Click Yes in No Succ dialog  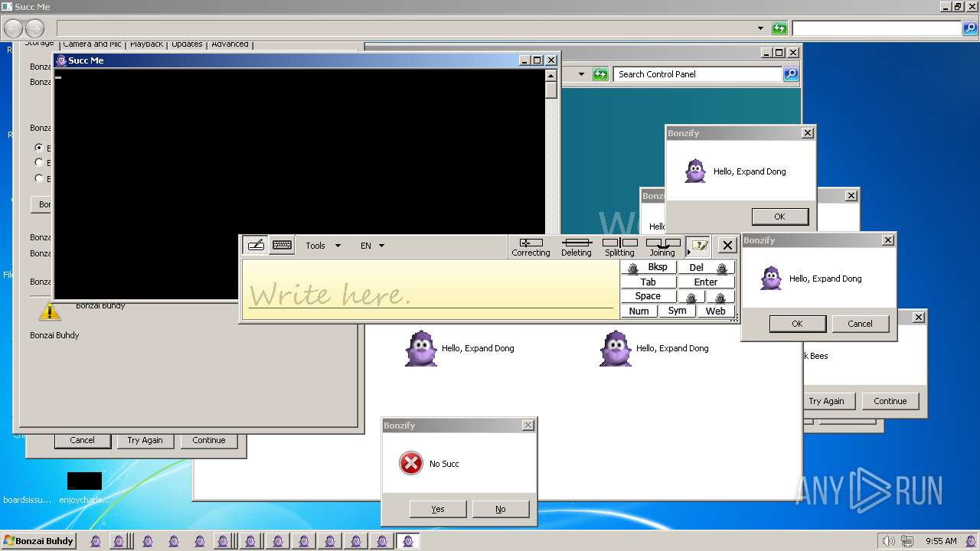coord(438,509)
